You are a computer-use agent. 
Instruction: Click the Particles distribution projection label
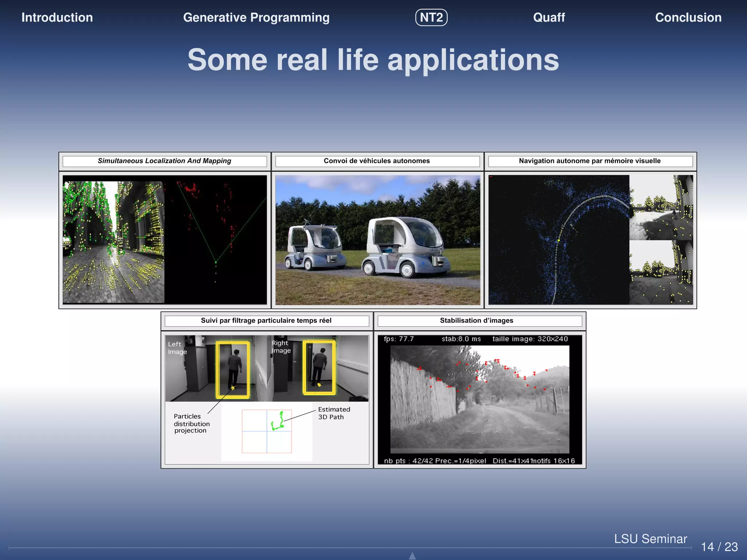click(x=191, y=423)
